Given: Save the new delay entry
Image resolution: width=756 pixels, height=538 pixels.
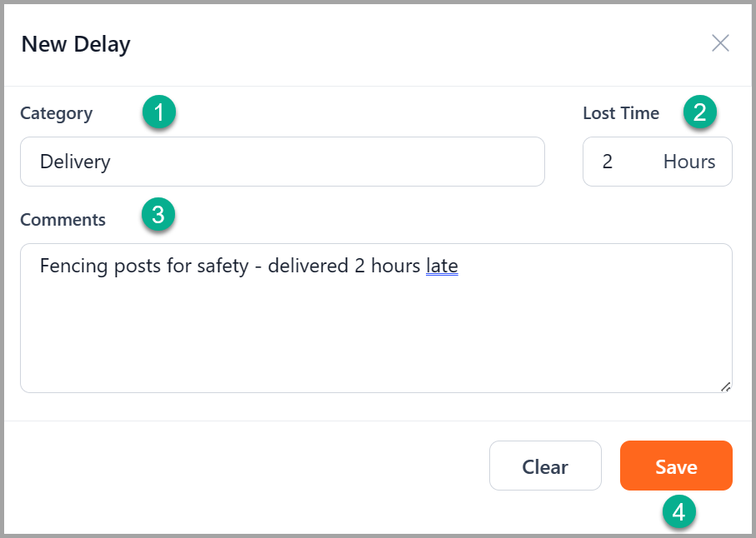Looking at the screenshot, I should 676,466.
